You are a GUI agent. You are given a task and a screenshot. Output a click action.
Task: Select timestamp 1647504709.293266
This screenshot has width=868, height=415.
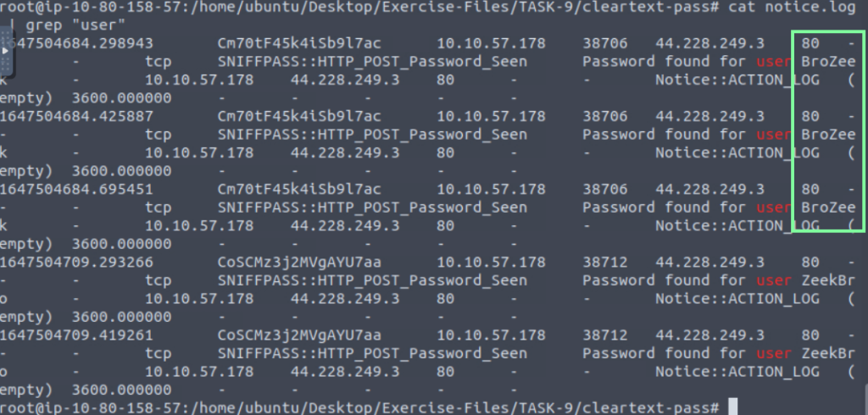pyautogui.click(x=78, y=262)
